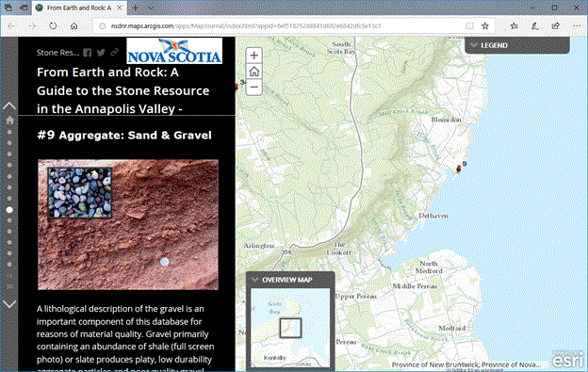
Task: Expand the Legend panel
Action: [517, 45]
